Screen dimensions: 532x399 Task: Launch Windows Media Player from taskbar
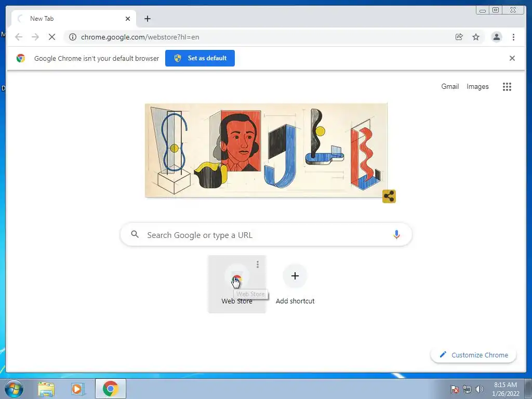coord(77,389)
